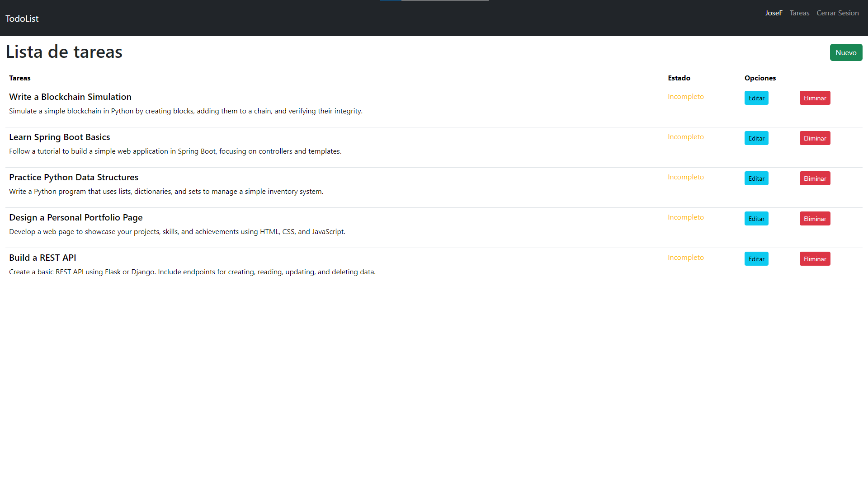Viewport: 868px width, 488px height.
Task: Open the Tareas navigation link
Action: point(799,13)
